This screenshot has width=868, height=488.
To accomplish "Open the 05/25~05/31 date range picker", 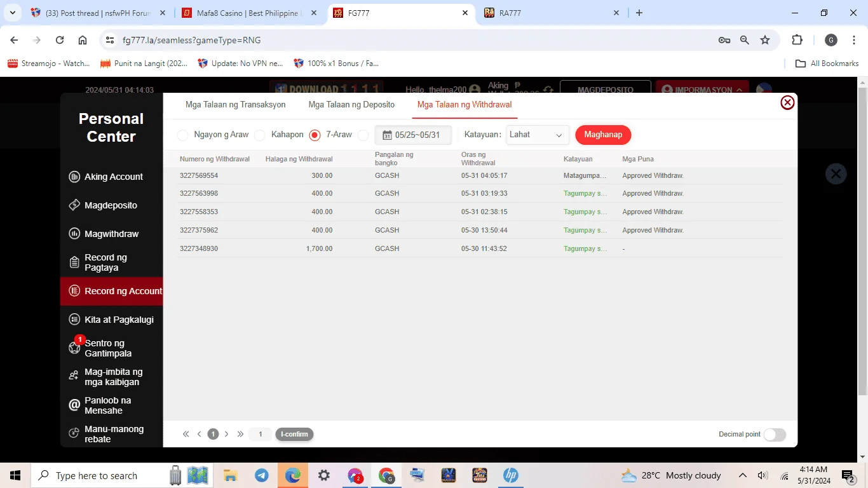I will pos(413,135).
